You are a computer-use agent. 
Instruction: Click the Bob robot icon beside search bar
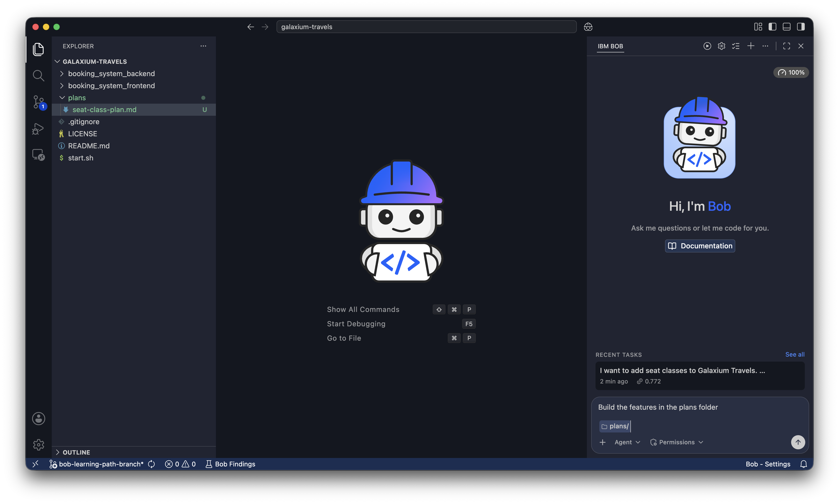click(x=588, y=27)
